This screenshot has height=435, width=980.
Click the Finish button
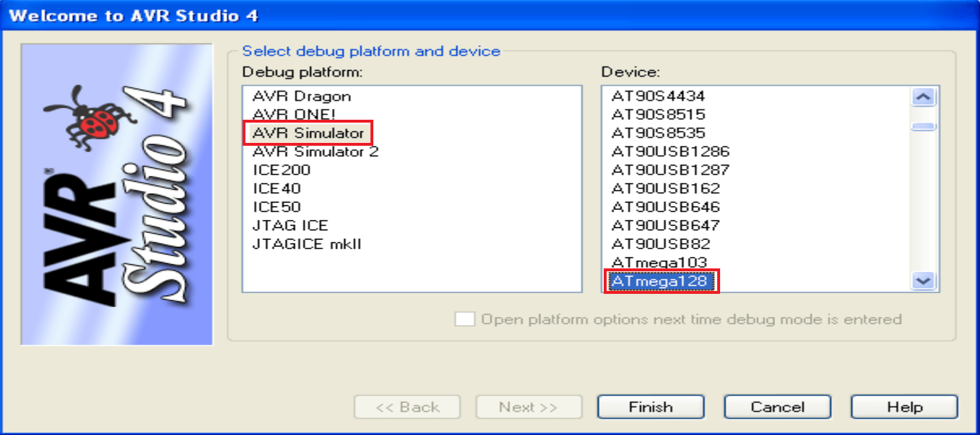[x=651, y=407]
